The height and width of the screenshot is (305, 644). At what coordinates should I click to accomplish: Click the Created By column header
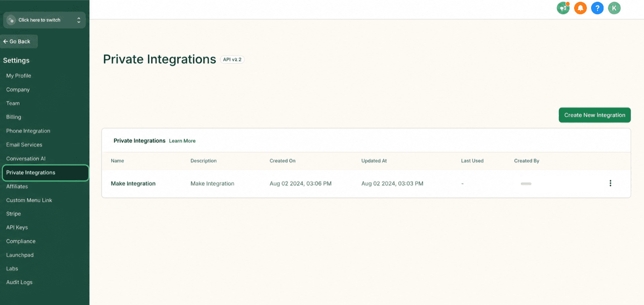pyautogui.click(x=527, y=161)
